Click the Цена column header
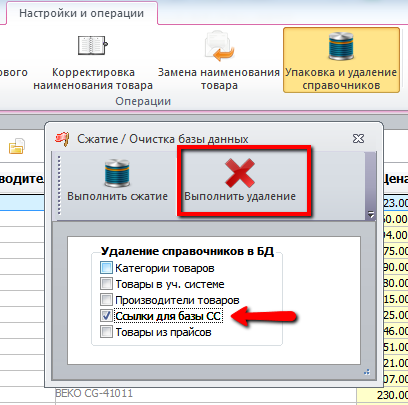Viewport: 408px width, 405px height. click(x=396, y=179)
